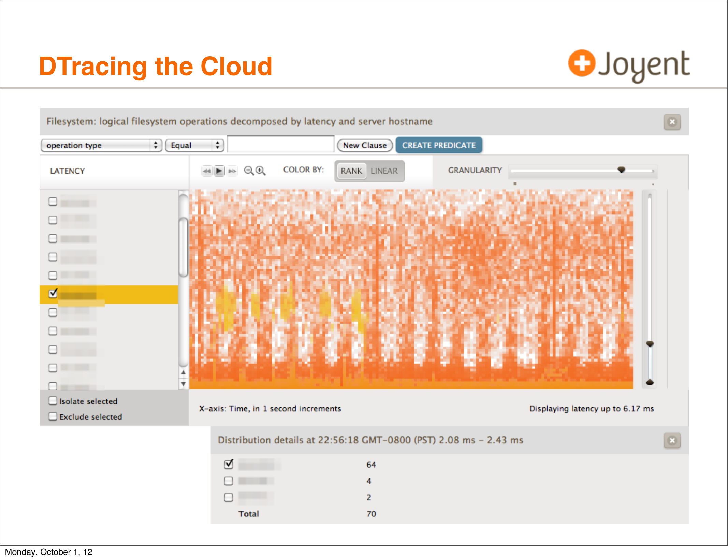Screen dimensions: 728x560
Task: Click the zoom out magnifier icon
Action: coord(249,171)
